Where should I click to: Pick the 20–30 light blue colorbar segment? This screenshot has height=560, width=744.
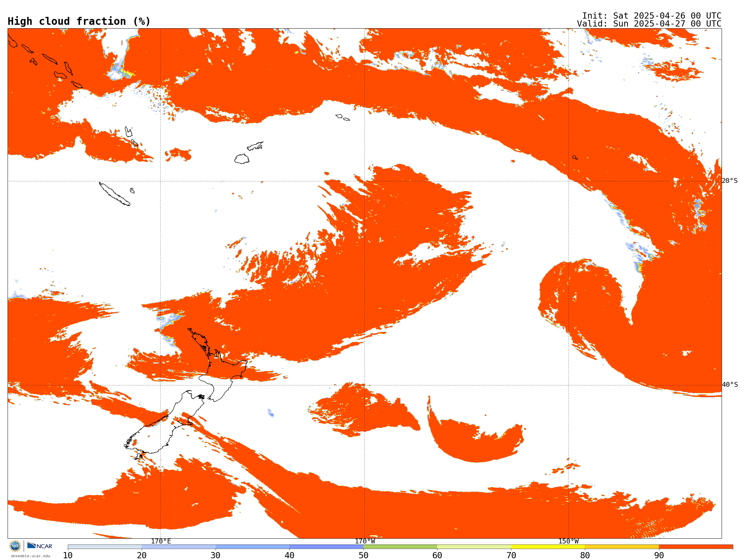point(178,547)
